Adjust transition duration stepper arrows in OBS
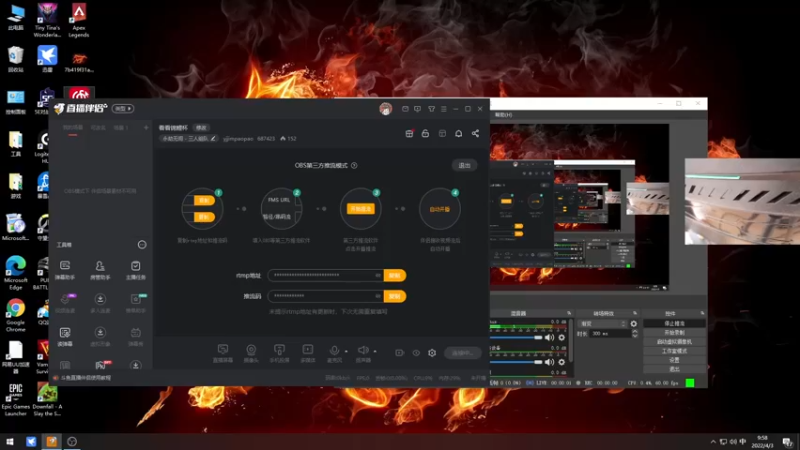This screenshot has height=450, width=800. coord(635,334)
